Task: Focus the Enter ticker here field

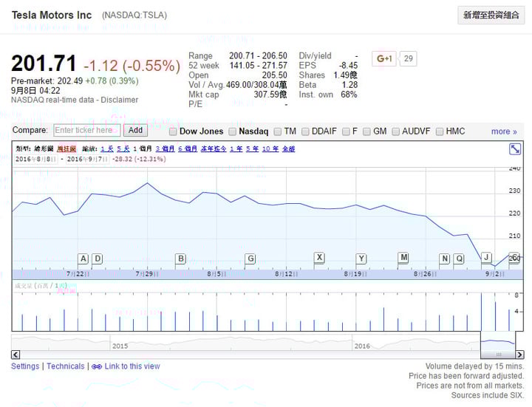Action: [87, 130]
